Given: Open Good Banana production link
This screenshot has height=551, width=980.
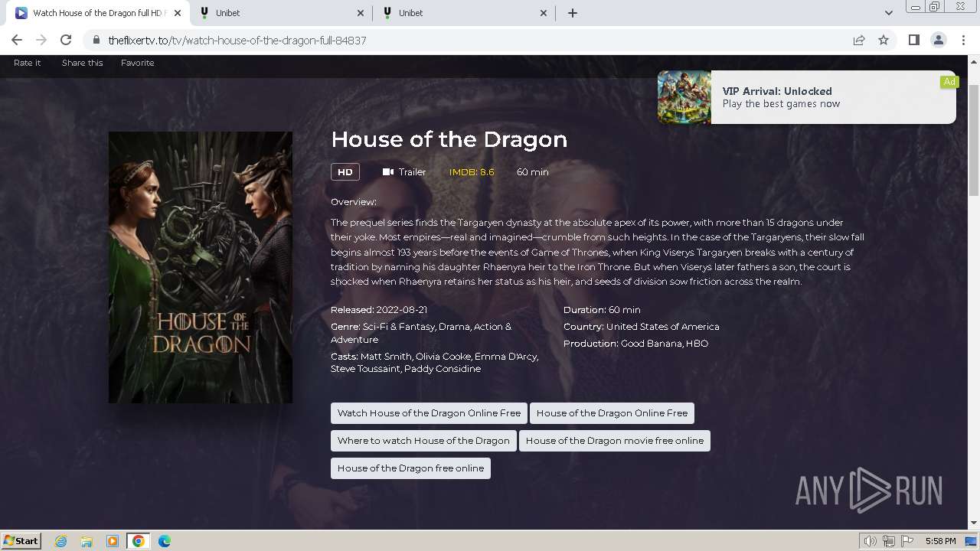Looking at the screenshot, I should pos(651,344).
